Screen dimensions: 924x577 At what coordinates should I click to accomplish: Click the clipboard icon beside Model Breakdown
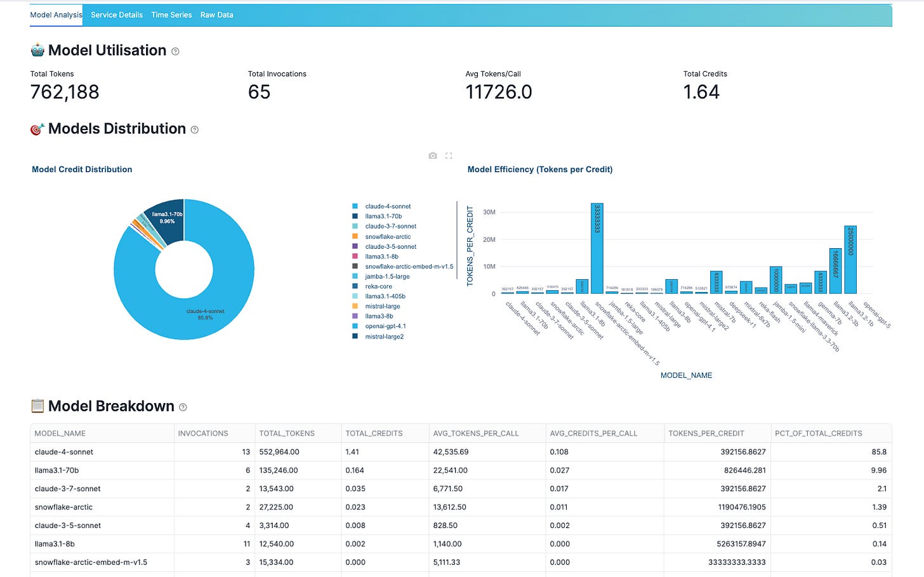(37, 406)
